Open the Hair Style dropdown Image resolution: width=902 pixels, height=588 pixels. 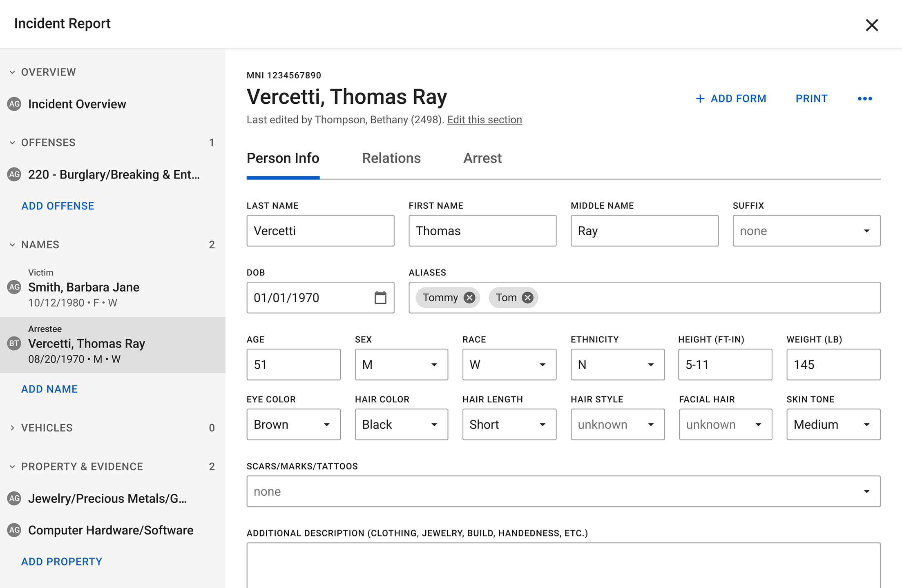[x=617, y=424]
